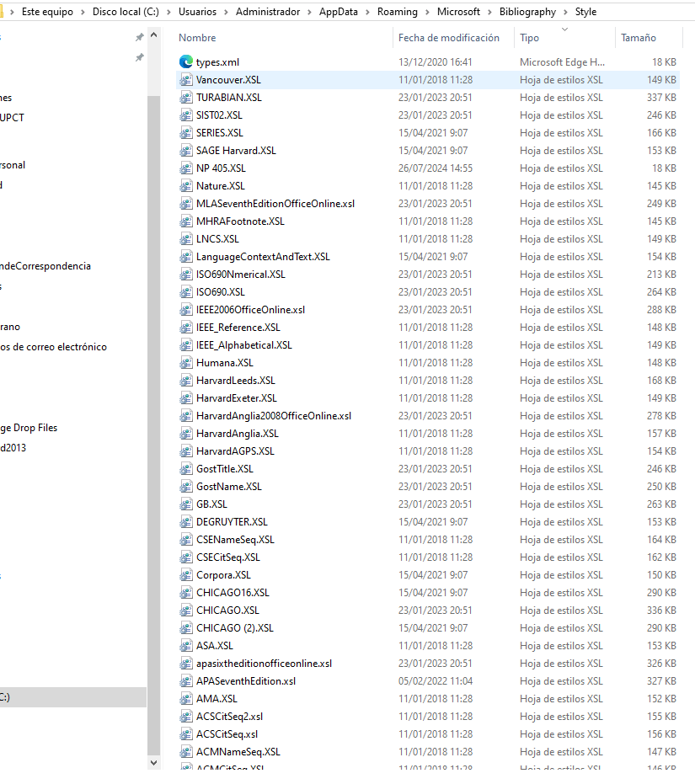Click the NP 405.XSL file icon
The width and height of the screenshot is (695, 784).
point(186,168)
